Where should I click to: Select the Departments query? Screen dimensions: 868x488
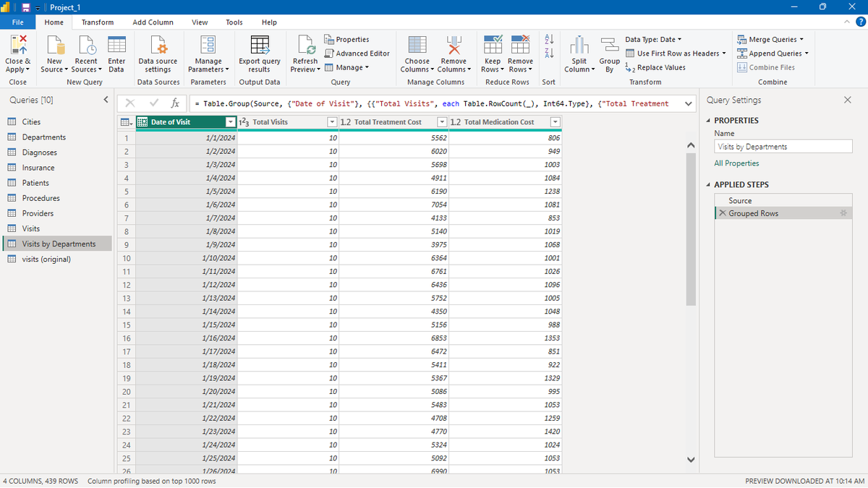tap(57, 137)
